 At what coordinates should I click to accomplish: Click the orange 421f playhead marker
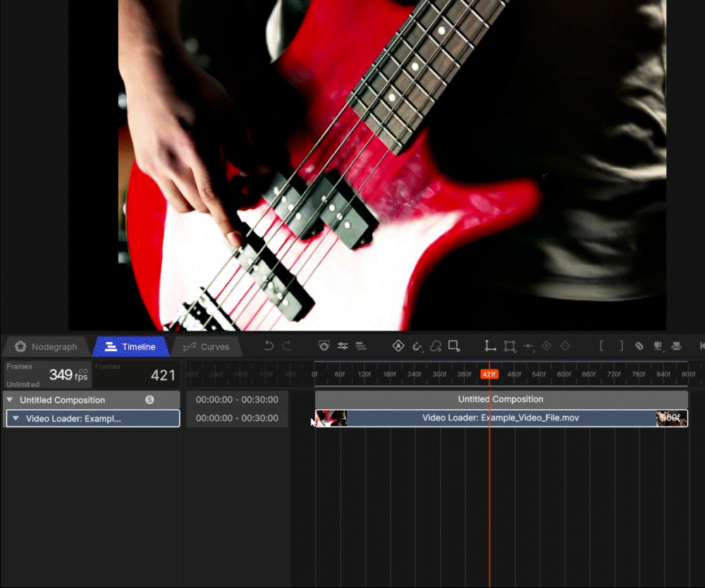[489, 374]
